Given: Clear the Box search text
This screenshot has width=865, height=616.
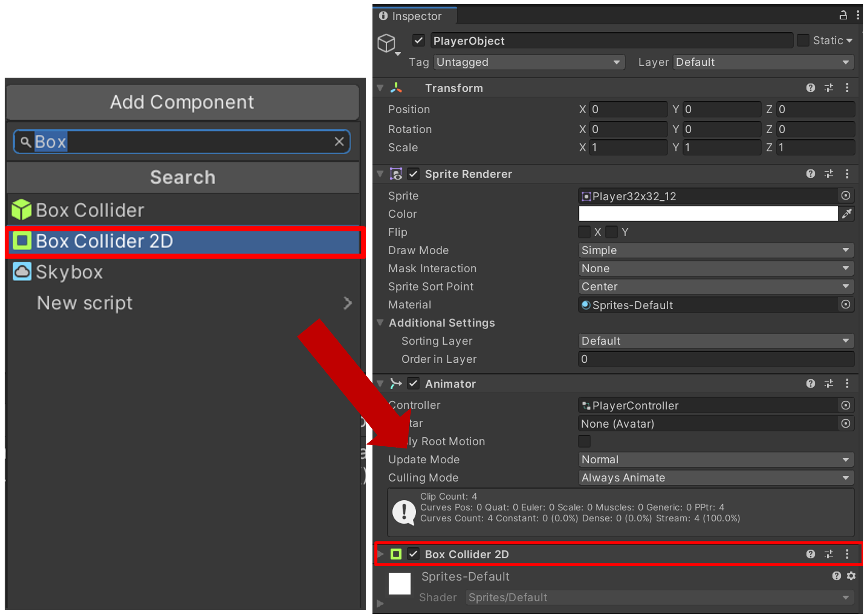Looking at the screenshot, I should coord(339,142).
